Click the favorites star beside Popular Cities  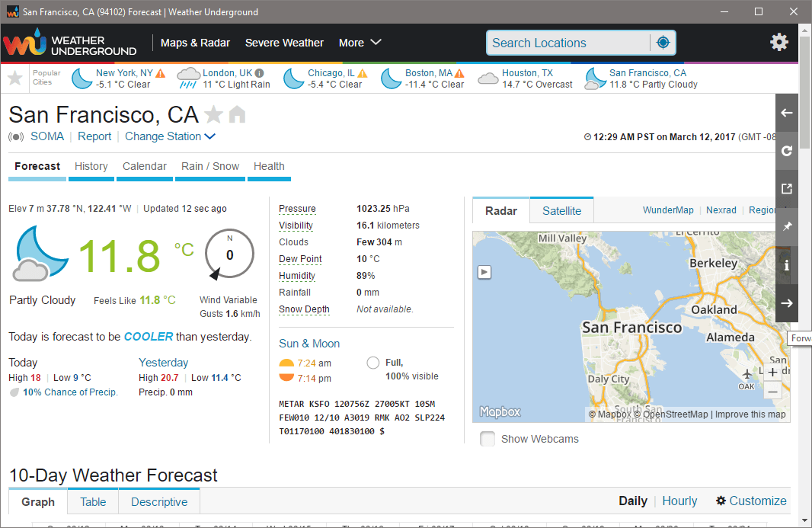pos(15,78)
